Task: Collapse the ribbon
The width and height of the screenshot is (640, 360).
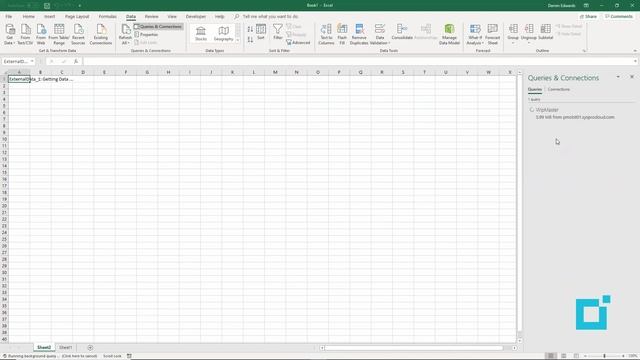Action: (635, 51)
